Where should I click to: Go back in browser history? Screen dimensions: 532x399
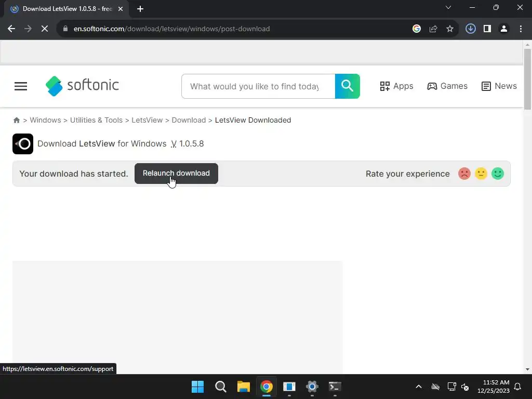coord(11,29)
